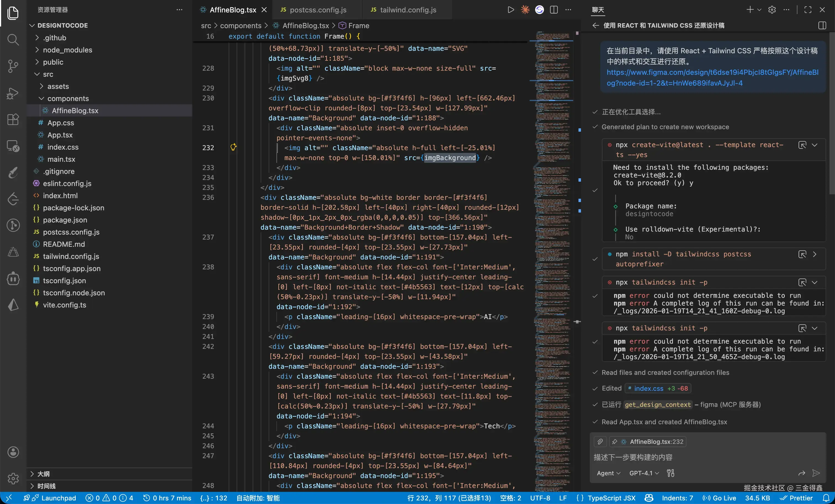The height and width of the screenshot is (504, 835).
Task: Open Source Control view in activity bar
Action: tap(13, 66)
